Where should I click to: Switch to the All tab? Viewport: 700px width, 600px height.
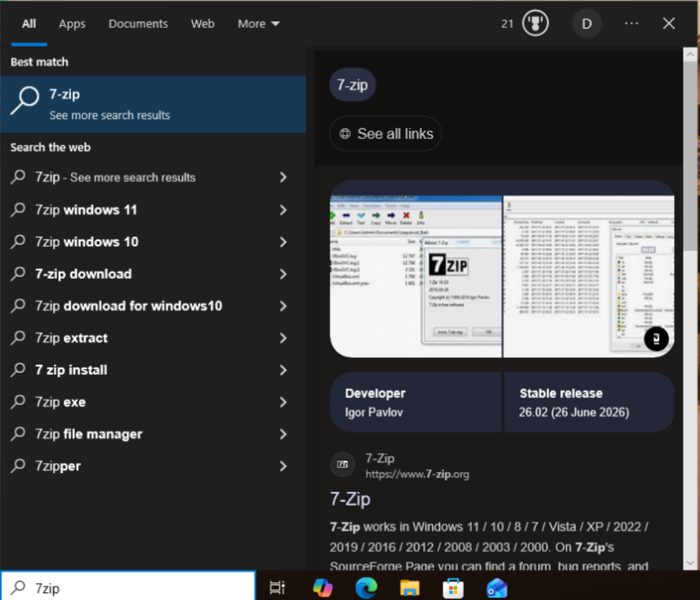tap(29, 24)
